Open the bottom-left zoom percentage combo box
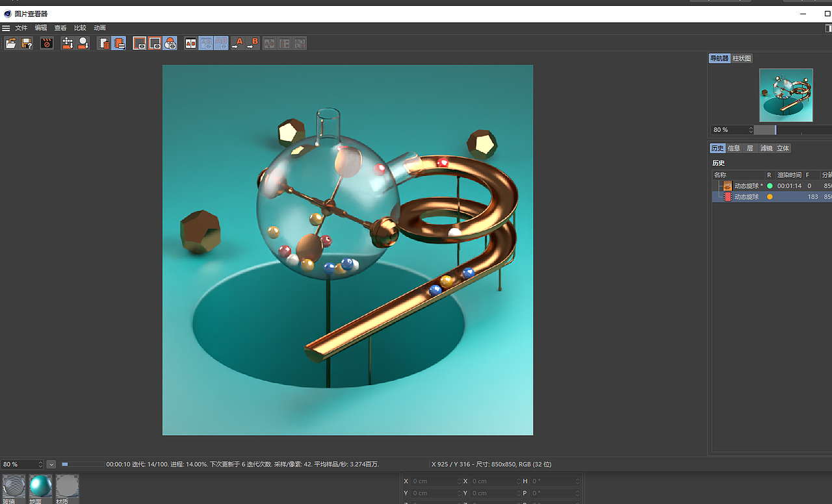Viewport: 832px width, 504px height. [19, 464]
